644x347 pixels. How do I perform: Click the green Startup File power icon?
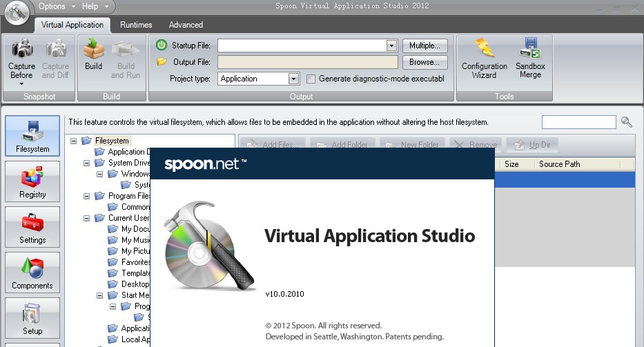162,45
